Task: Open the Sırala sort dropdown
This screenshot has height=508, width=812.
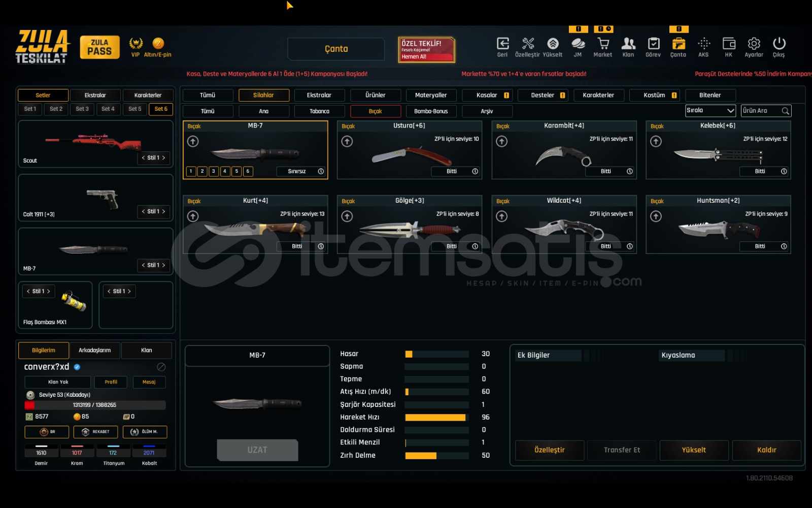Action: coord(710,111)
